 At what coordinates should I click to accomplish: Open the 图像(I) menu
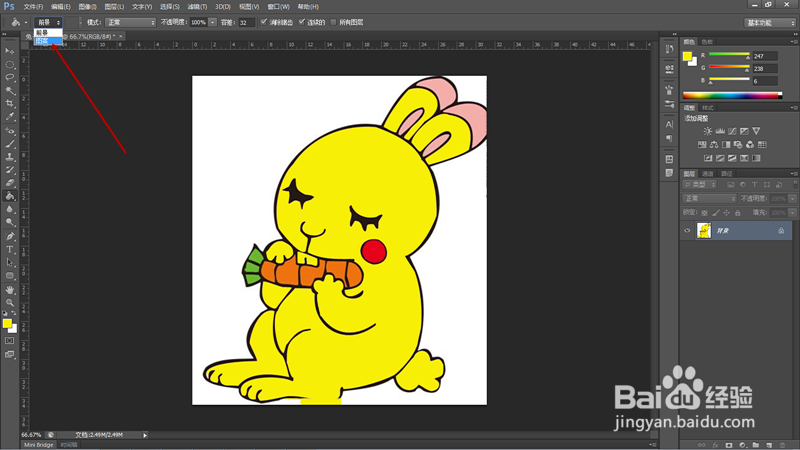click(87, 7)
